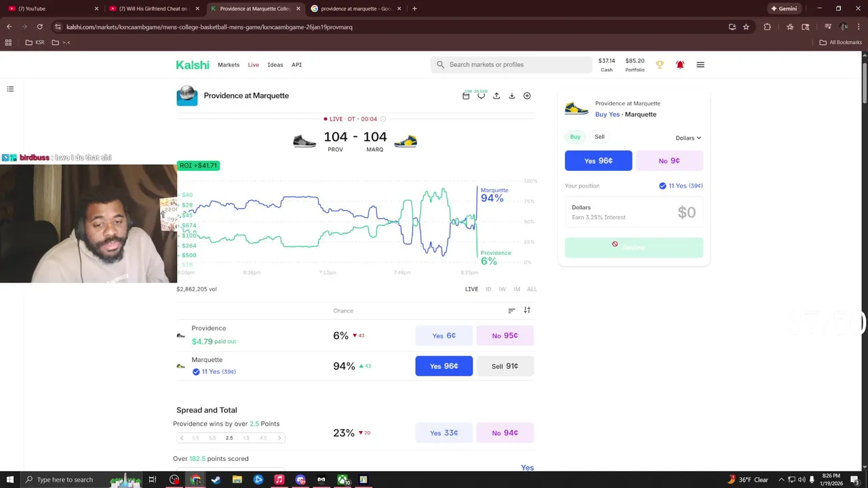Screen dimensions: 868x488
Task: Open the Dollars dropdown in order panel
Action: (688, 138)
